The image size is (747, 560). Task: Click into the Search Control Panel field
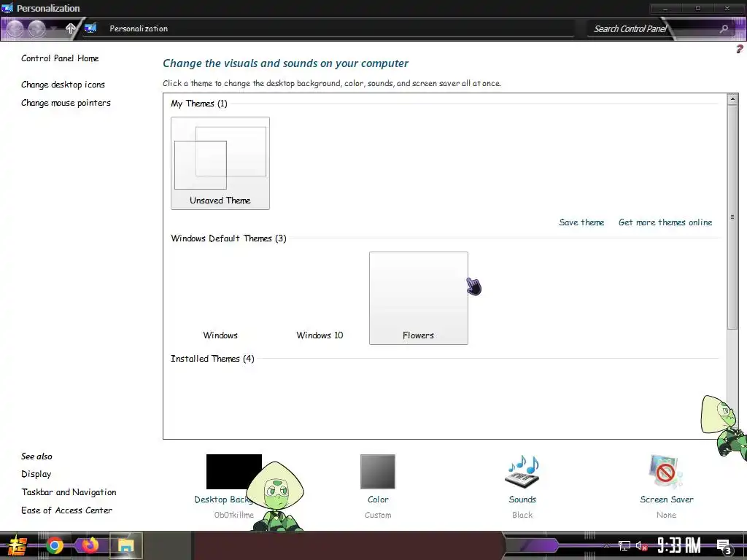pyautogui.click(x=653, y=29)
